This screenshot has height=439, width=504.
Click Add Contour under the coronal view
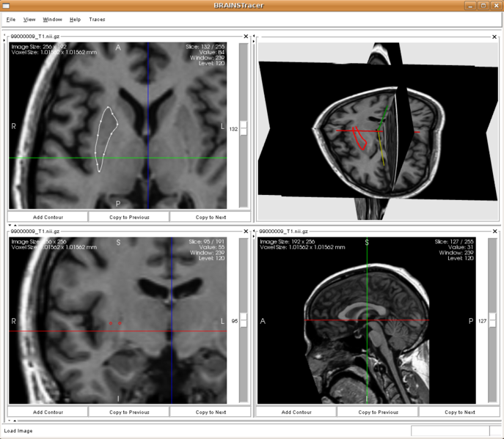[48, 412]
